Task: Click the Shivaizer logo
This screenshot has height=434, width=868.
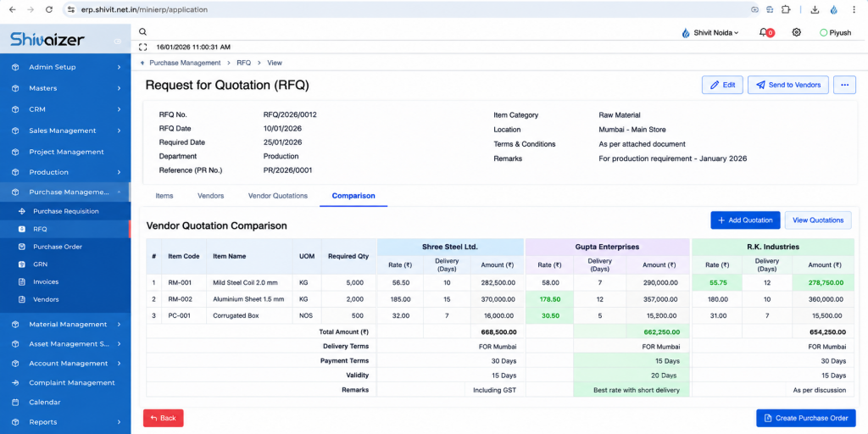Action: tap(47, 39)
